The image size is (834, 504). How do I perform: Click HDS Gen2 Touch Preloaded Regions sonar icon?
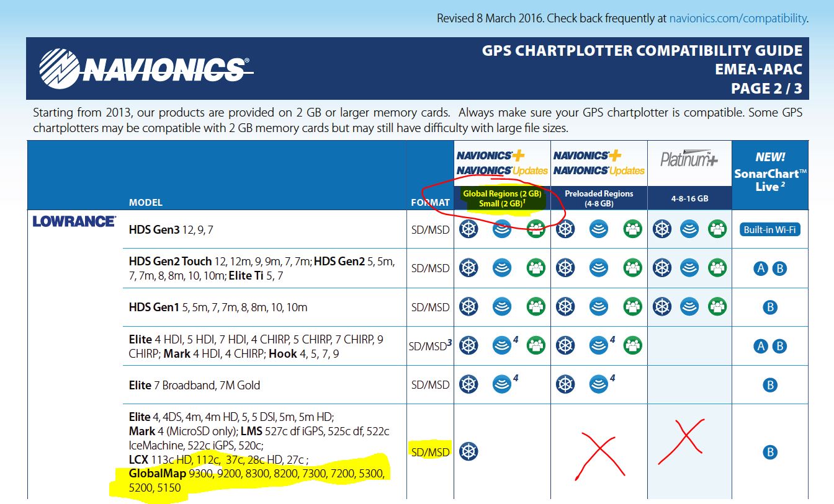click(x=599, y=268)
